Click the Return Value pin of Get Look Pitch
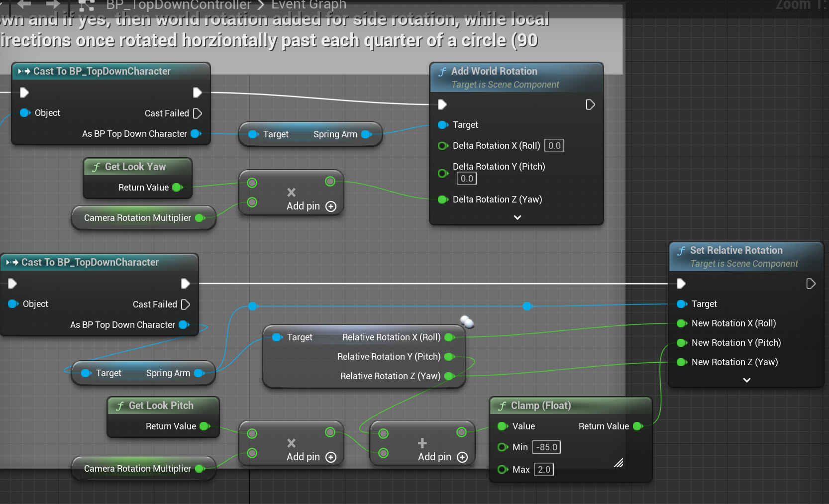The height and width of the screenshot is (504, 829). (205, 426)
